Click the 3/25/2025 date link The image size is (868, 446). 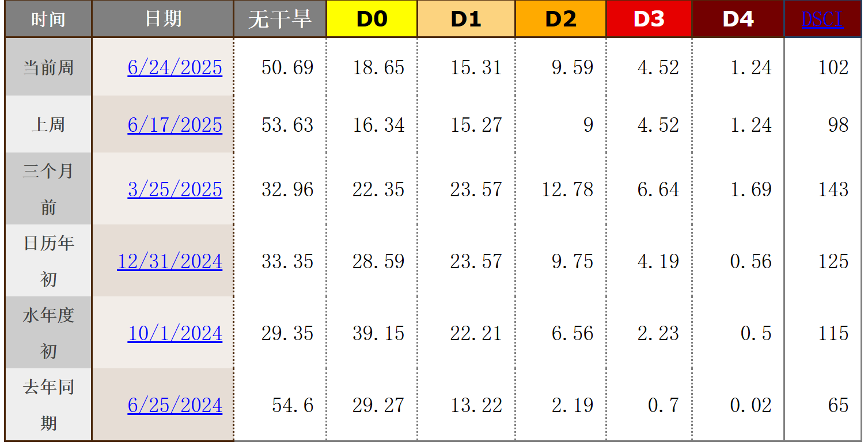(x=175, y=189)
